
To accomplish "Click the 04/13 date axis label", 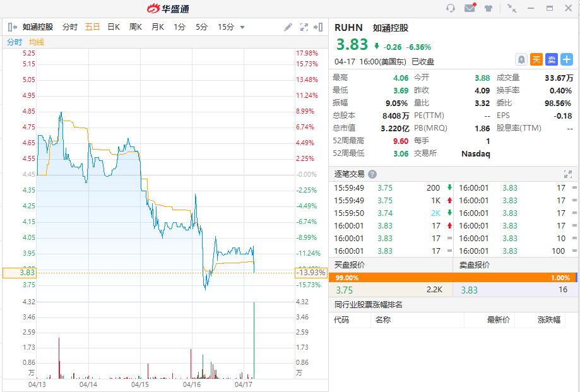I will 37,384.
